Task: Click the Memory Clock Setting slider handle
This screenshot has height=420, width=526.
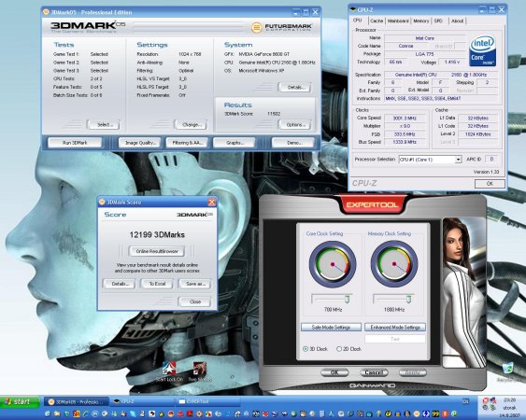Action: (x=408, y=299)
